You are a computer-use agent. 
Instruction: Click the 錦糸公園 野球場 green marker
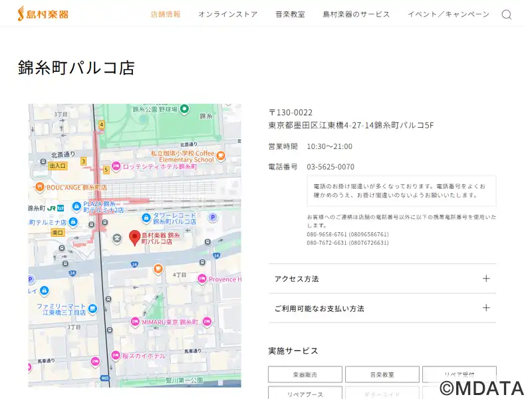click(184, 109)
